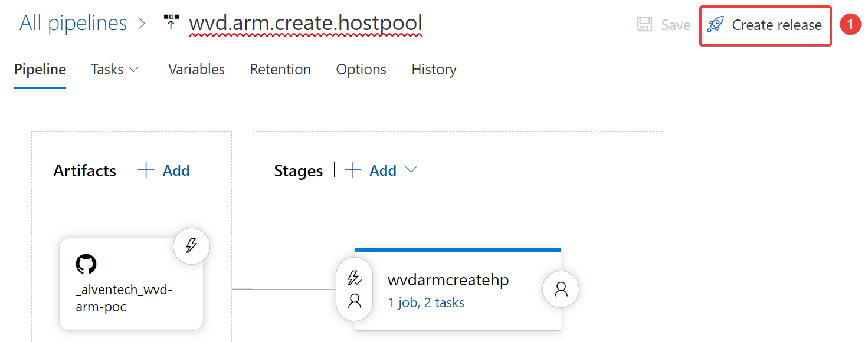Click the rocket icon for Create release
This screenshot has height=342, width=868.
click(x=715, y=25)
